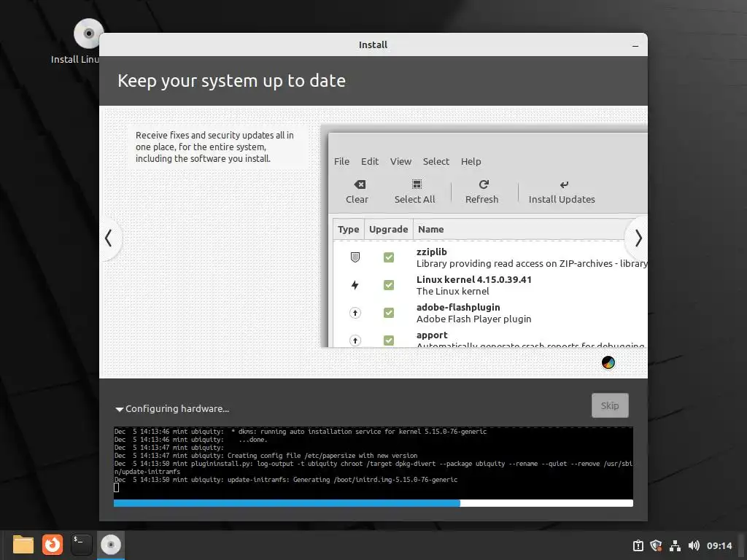Open the update manager shield tray icon
Viewport: 747px width, 560px height.
point(656,545)
